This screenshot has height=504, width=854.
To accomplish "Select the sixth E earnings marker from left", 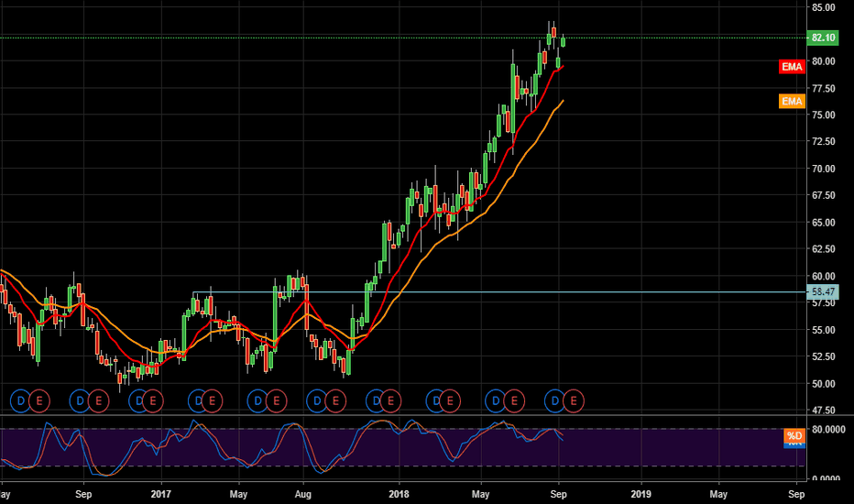I will click(335, 401).
